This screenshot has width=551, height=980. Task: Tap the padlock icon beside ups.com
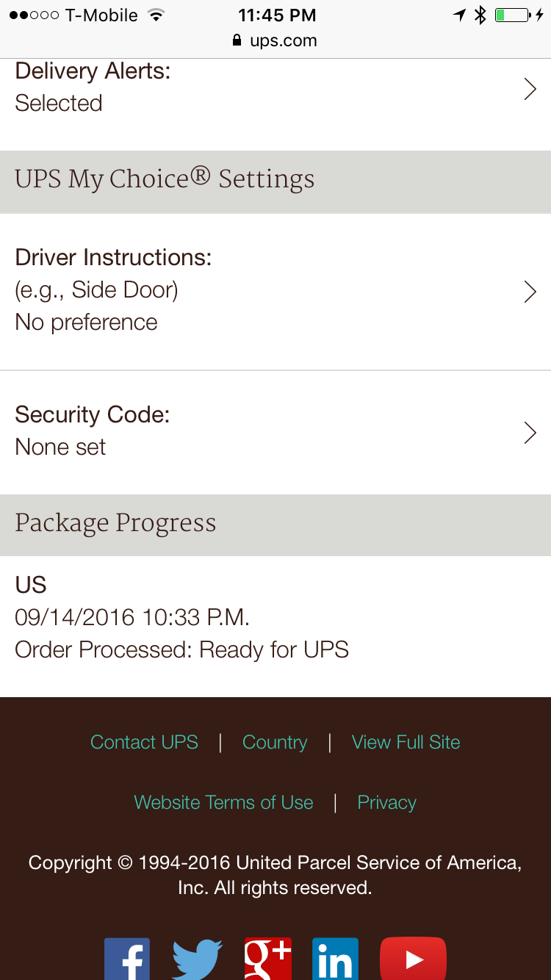coord(237,40)
